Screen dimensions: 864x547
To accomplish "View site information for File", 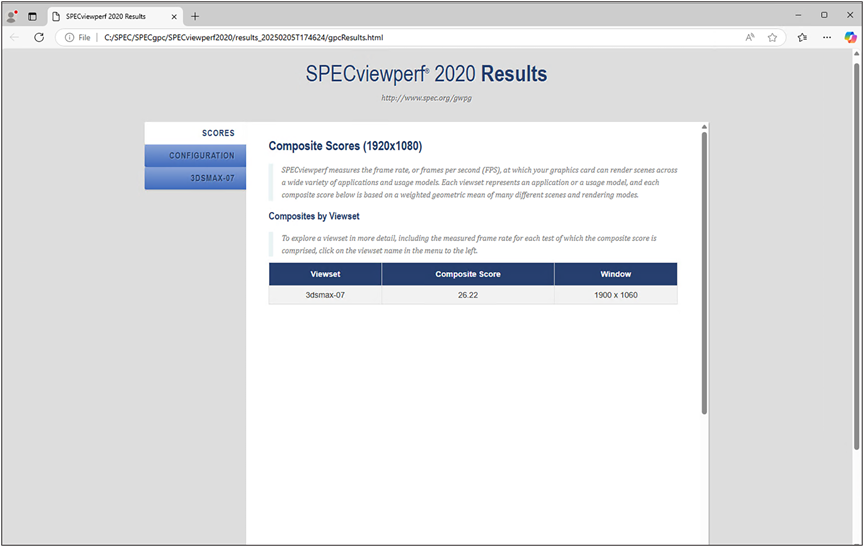I will 78,37.
